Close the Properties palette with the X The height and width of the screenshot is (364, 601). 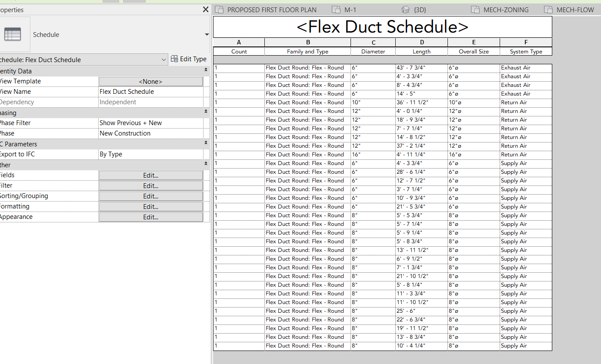(205, 9)
